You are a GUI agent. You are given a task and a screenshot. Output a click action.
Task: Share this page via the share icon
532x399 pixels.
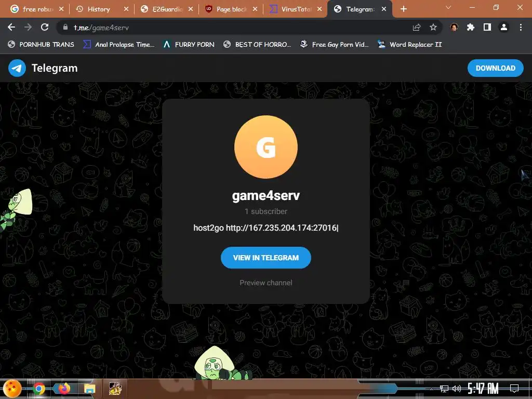point(417,28)
